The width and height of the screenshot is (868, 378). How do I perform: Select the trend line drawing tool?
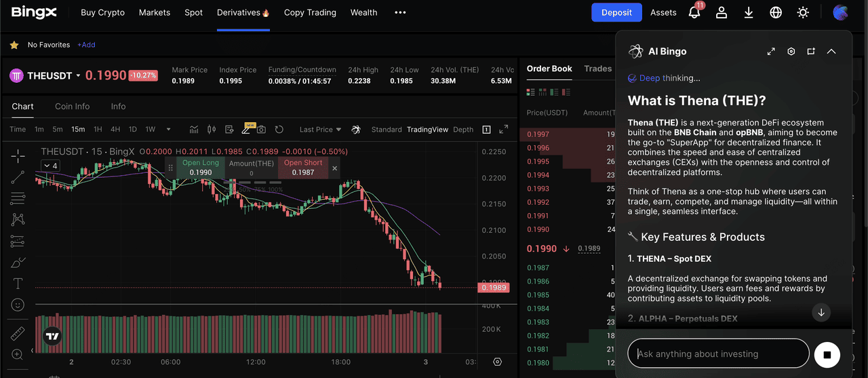[x=18, y=177]
